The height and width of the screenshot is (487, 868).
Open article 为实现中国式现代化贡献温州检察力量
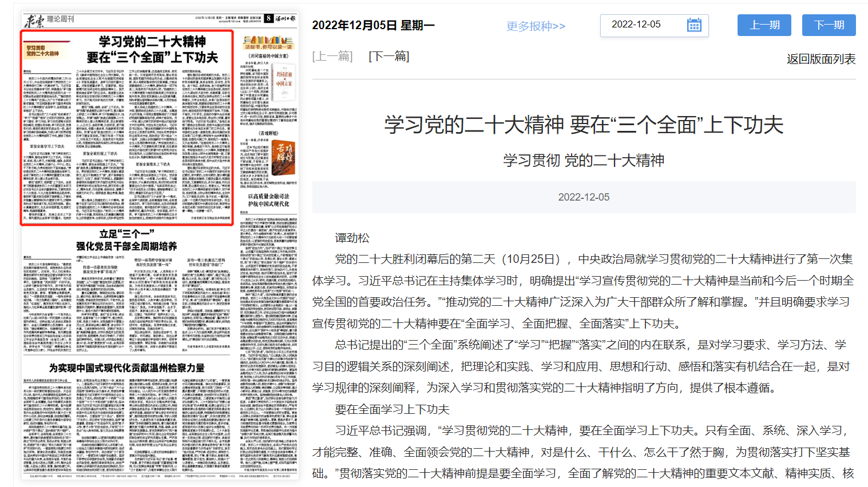[126, 368]
